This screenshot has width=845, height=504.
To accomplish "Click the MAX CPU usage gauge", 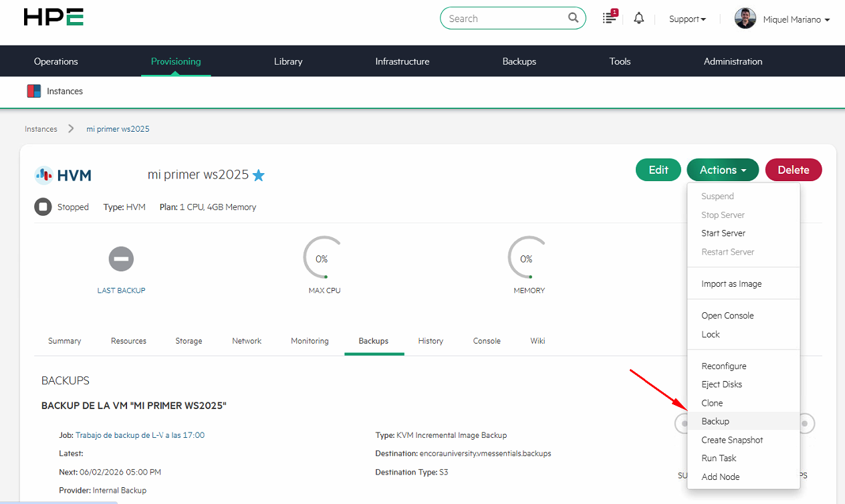I will pos(323,259).
